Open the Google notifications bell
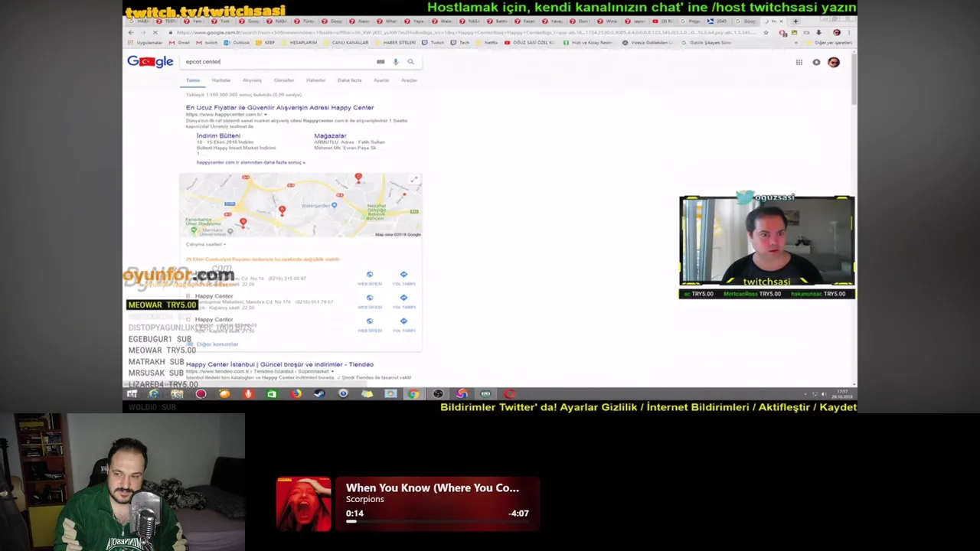Image resolution: width=980 pixels, height=551 pixels. coord(816,62)
